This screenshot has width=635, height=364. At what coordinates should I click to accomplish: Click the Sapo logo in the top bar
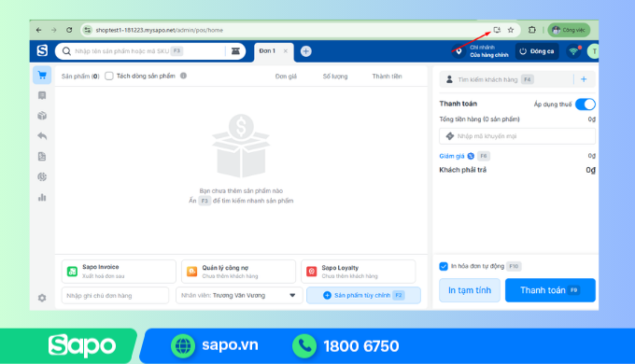(x=42, y=51)
